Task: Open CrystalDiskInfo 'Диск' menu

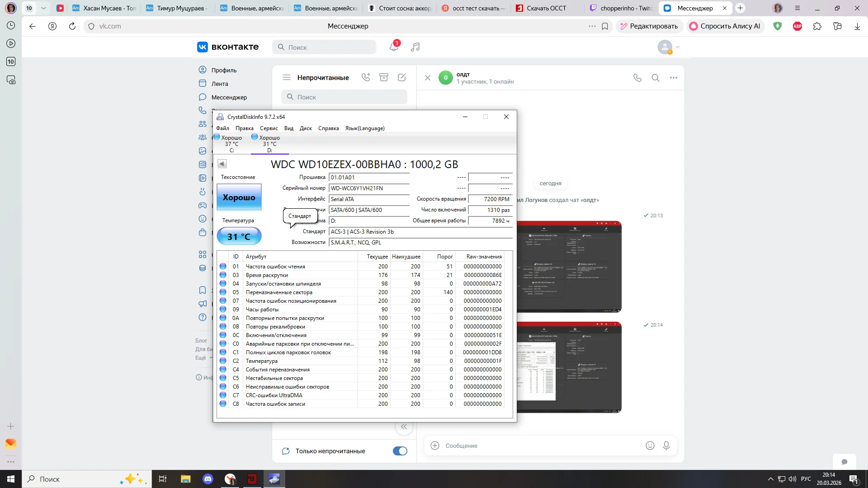Action: click(306, 128)
